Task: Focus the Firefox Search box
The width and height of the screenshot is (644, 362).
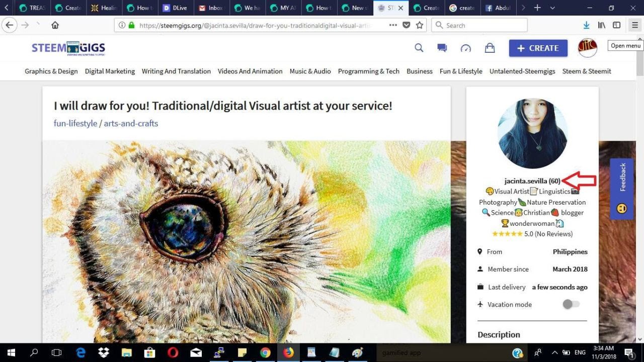Action: click(479, 25)
